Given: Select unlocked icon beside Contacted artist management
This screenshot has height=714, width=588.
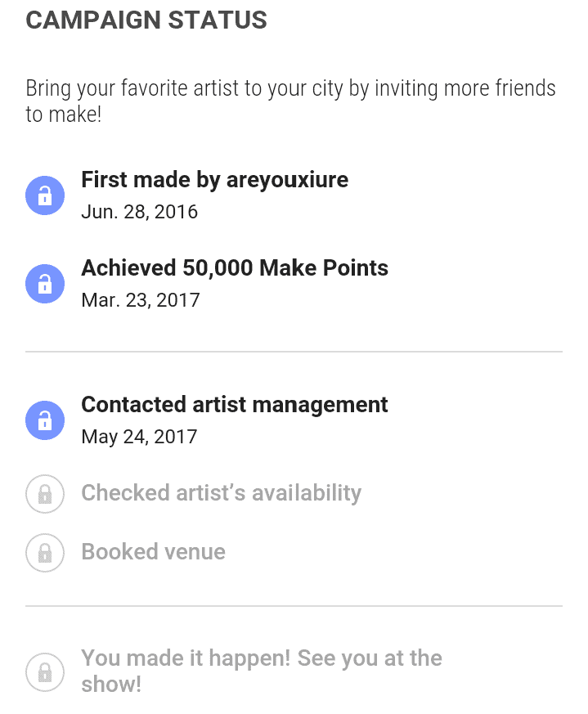Looking at the screenshot, I should (45, 420).
